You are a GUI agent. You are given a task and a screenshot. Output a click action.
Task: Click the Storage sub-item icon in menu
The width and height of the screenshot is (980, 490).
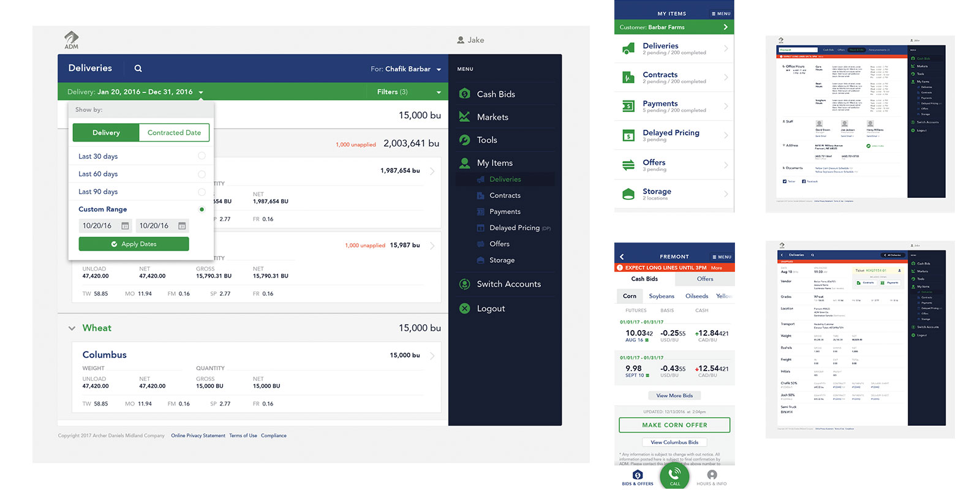click(x=481, y=260)
